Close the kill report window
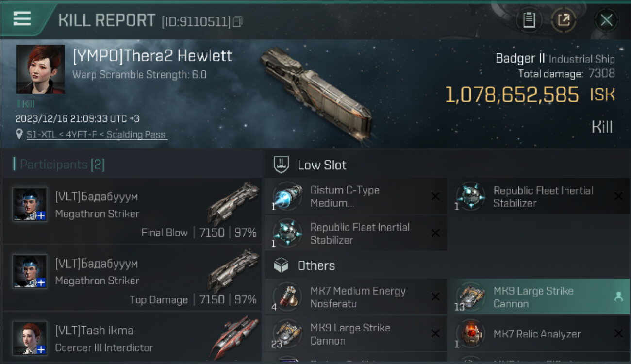The image size is (631, 364). (606, 20)
